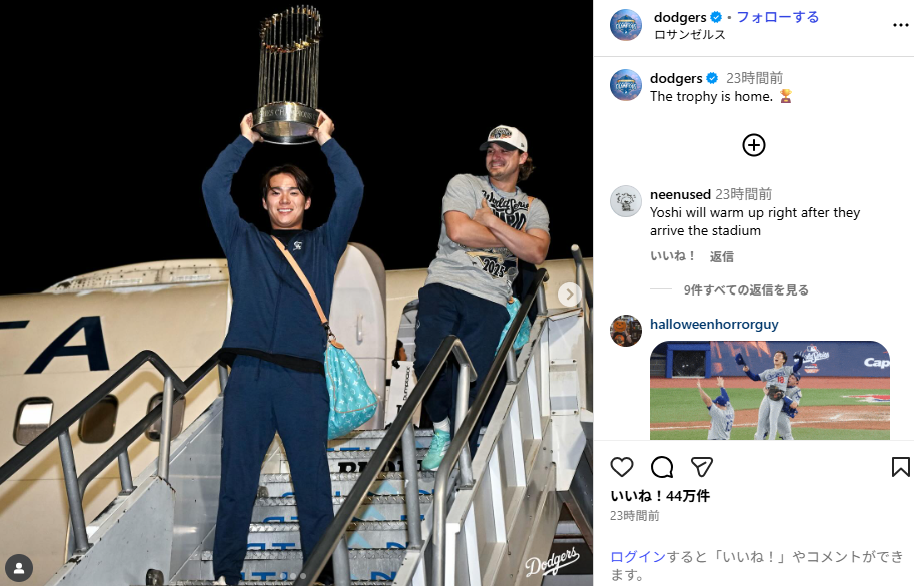The height and width of the screenshot is (586, 914).
Task: Open neenused's profile avatar
Action: (625, 201)
